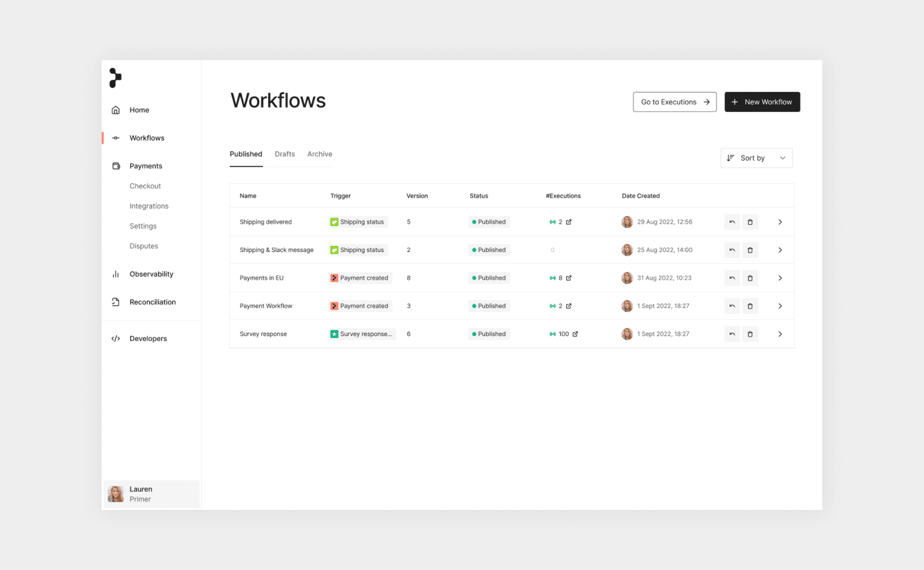Click the Observability bar chart icon
The height and width of the screenshot is (570, 924).
115,274
